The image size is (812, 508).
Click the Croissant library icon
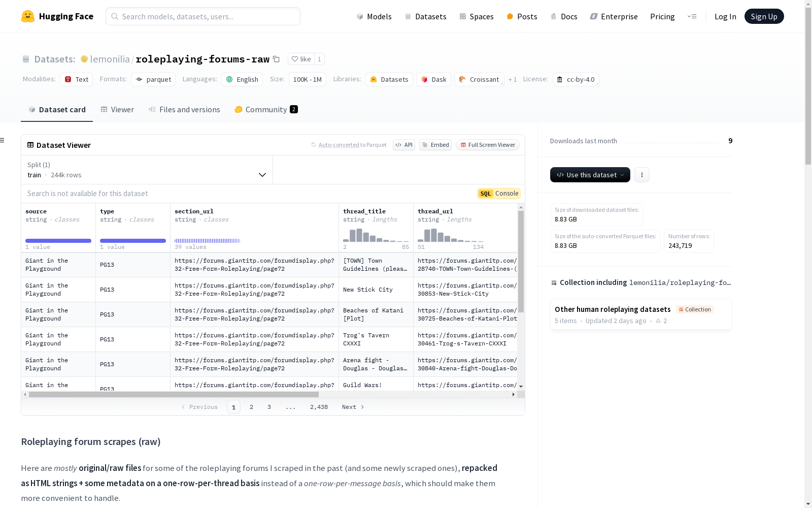coord(462,79)
